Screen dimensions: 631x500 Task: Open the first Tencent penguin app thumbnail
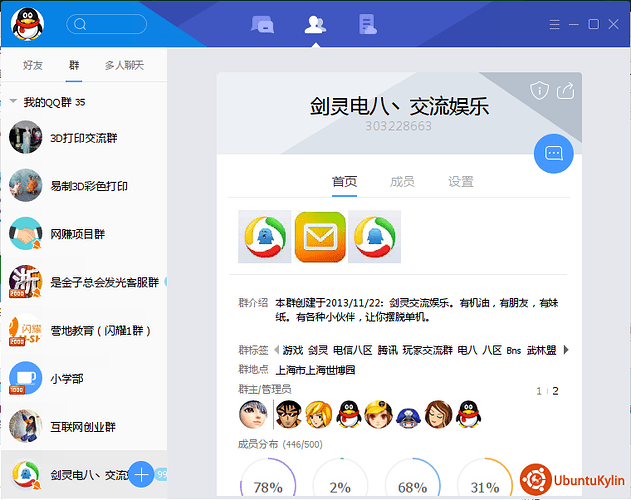point(265,237)
